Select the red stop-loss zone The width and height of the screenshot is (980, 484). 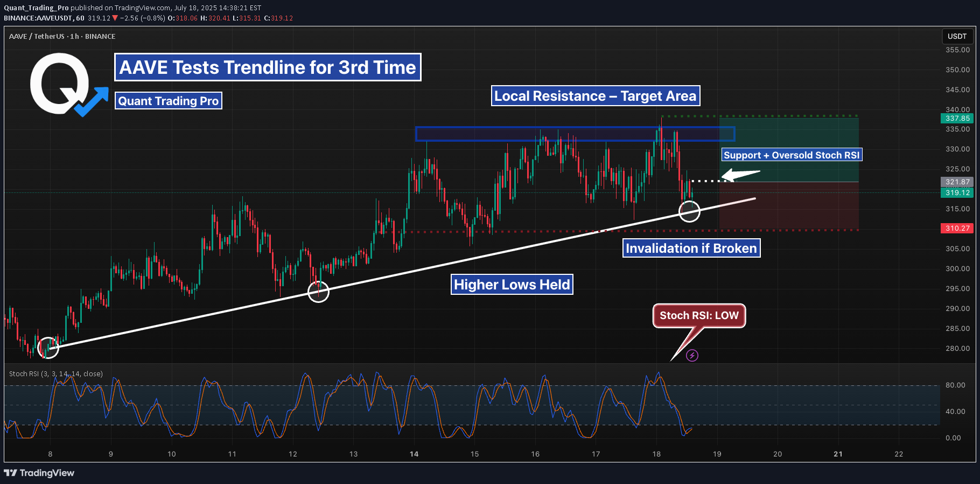point(789,206)
